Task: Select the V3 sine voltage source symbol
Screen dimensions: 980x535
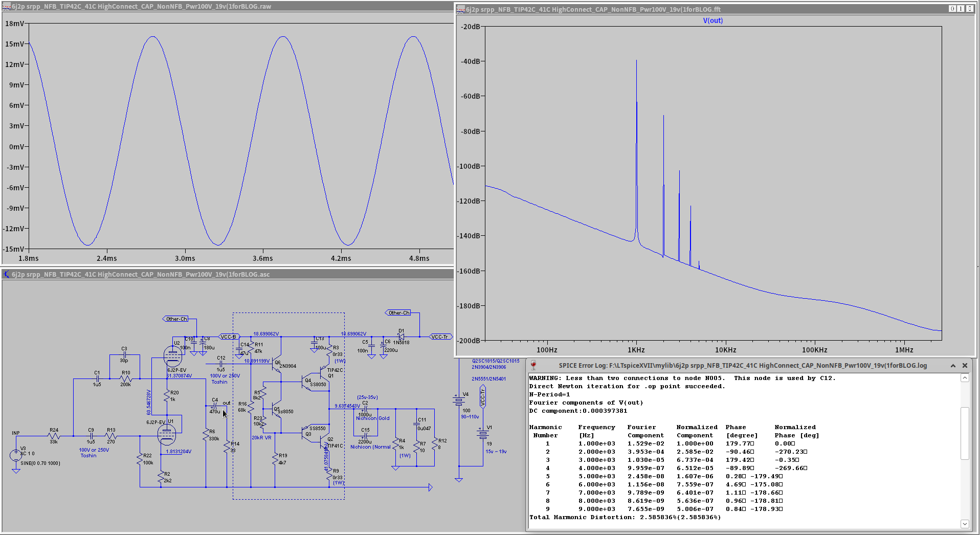Action: coord(16,455)
